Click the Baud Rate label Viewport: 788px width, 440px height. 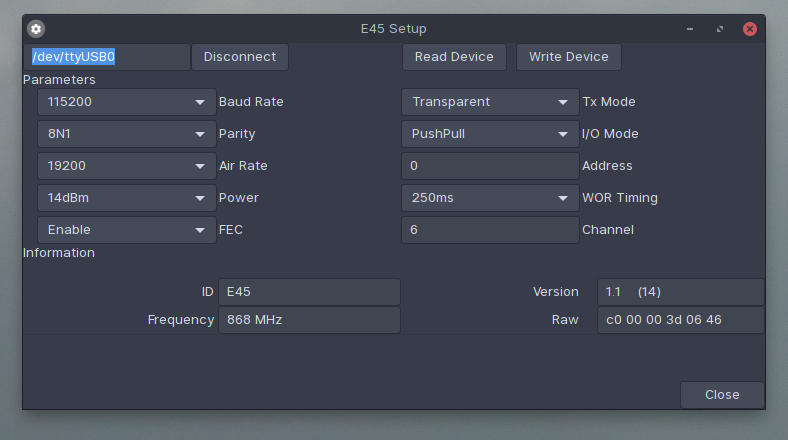pos(251,102)
